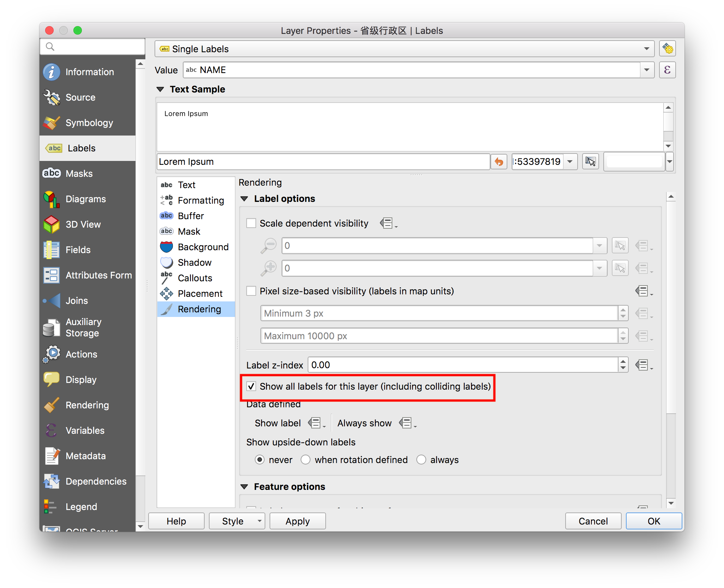Open the Buffer label settings tab
724x588 pixels.
point(191,216)
